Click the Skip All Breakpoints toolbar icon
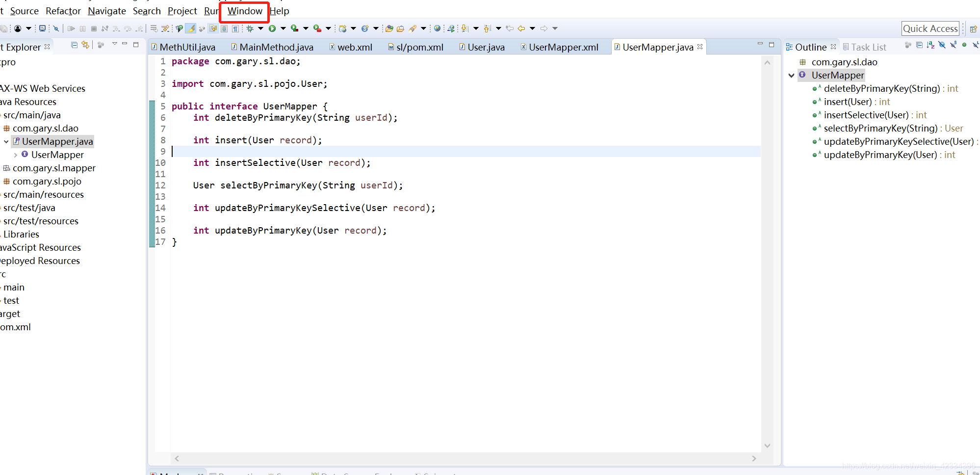This screenshot has width=980, height=475. pos(56,28)
